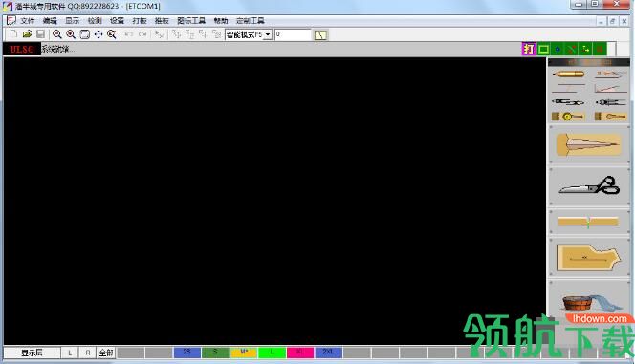Screen dimensions: 635x364
Task: Click the numeric input field showing 0
Action: (293, 34)
